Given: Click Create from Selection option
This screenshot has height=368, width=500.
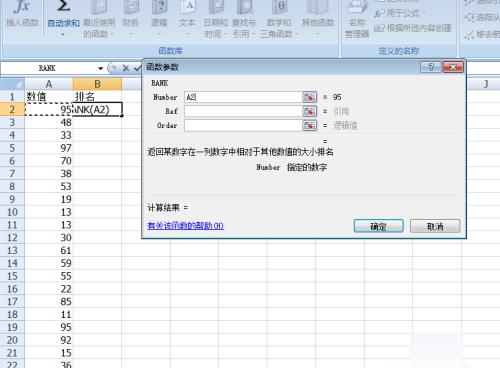Looking at the screenshot, I should pyautogui.click(x=413, y=28).
